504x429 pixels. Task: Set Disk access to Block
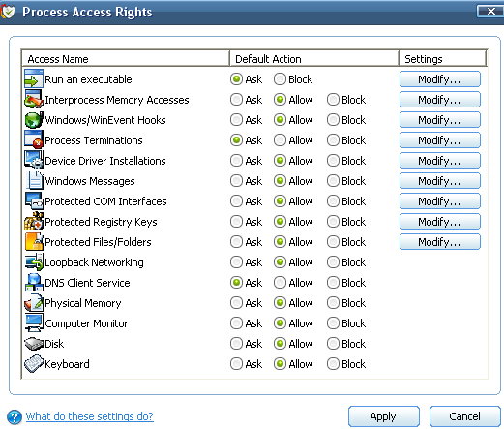(333, 344)
